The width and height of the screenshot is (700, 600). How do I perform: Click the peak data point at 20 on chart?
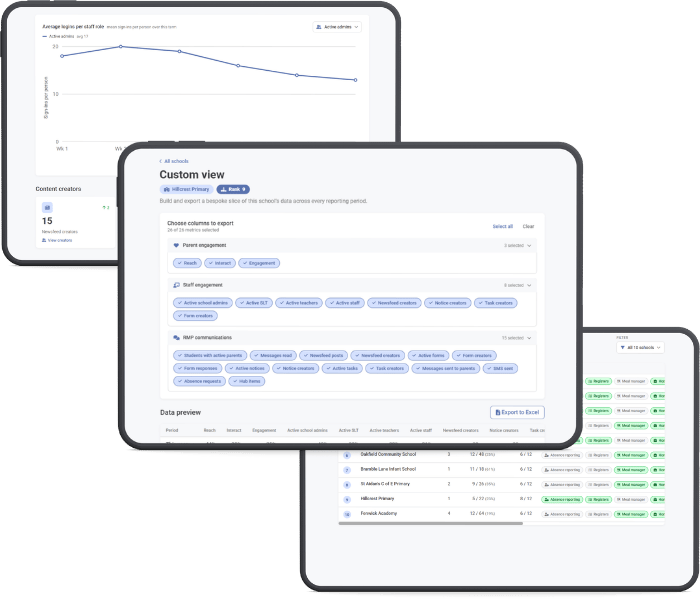tap(121, 46)
